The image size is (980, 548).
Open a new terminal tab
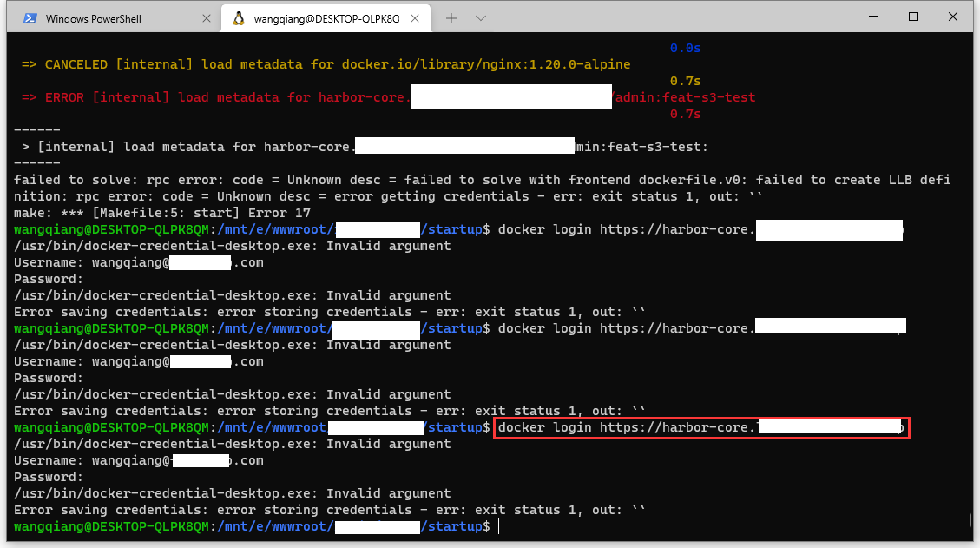451,19
